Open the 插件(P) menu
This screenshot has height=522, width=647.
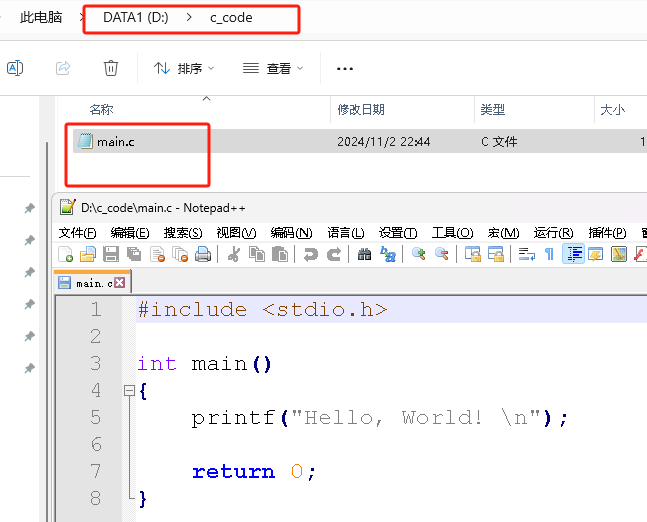607,233
